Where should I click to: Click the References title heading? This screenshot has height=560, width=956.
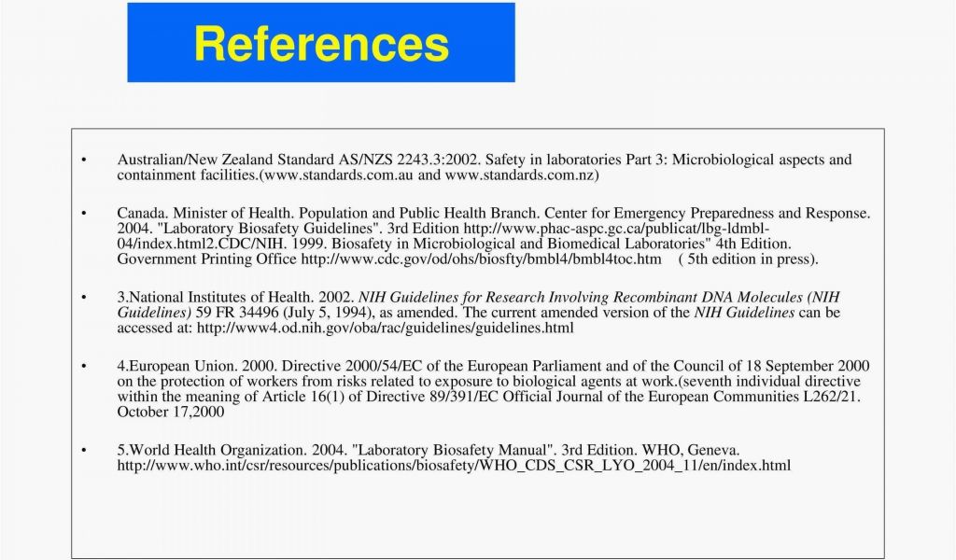coord(320,44)
